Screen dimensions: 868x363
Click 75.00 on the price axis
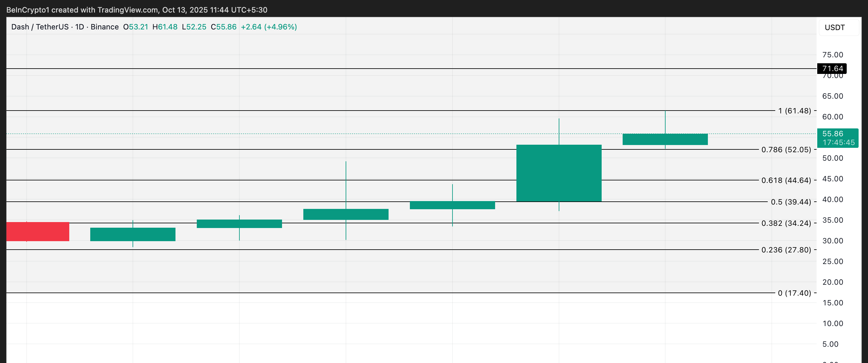pos(832,54)
